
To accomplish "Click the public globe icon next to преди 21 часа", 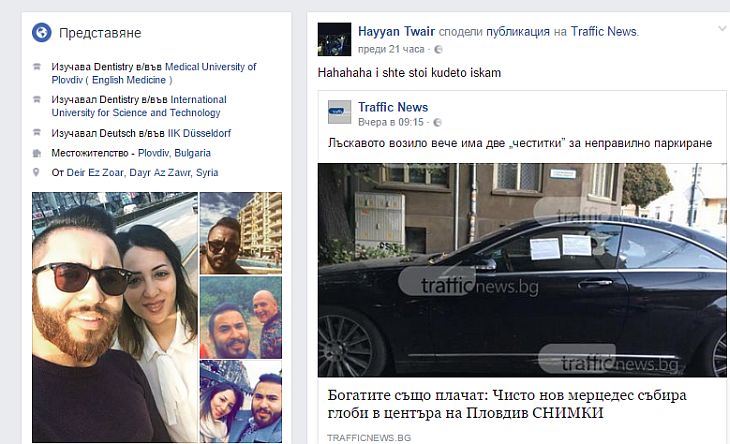I will pyautogui.click(x=438, y=49).
